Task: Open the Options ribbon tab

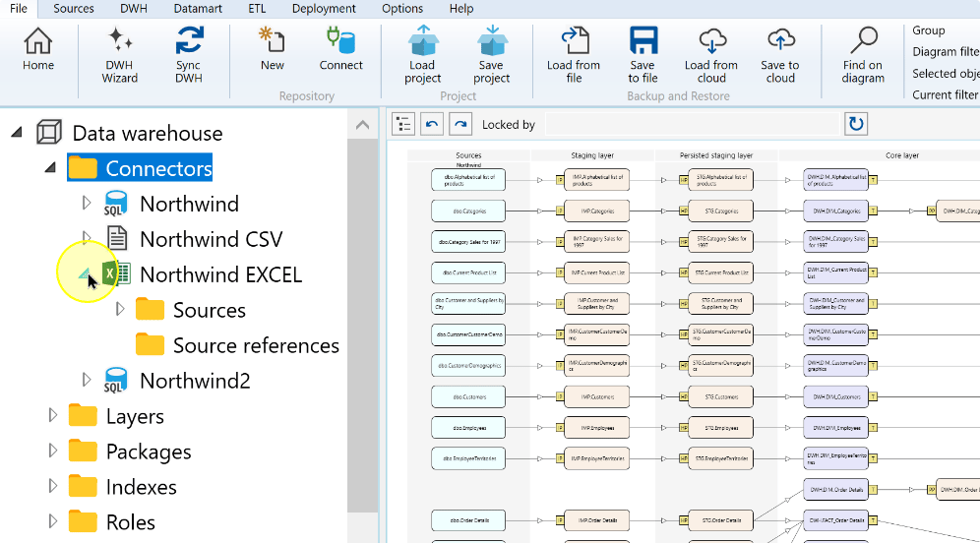Action: 402,9
